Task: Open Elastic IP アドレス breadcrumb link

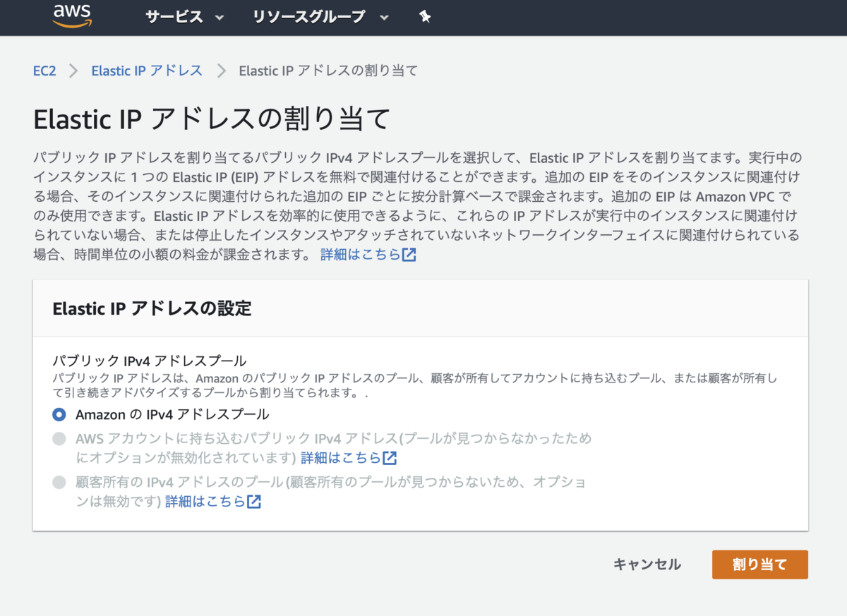Action: [x=146, y=71]
